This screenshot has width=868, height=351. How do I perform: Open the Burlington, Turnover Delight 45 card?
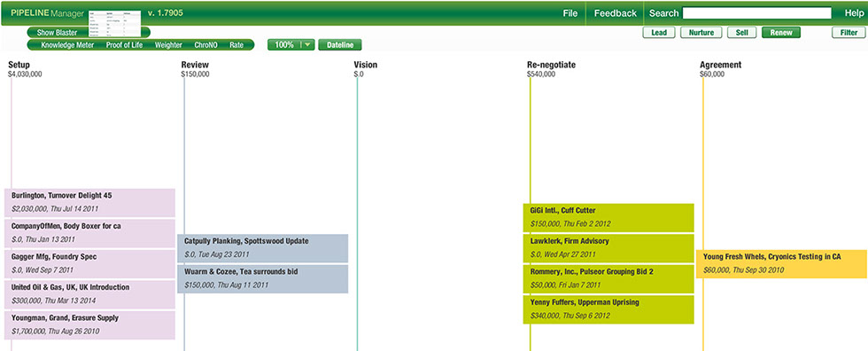pyautogui.click(x=89, y=203)
